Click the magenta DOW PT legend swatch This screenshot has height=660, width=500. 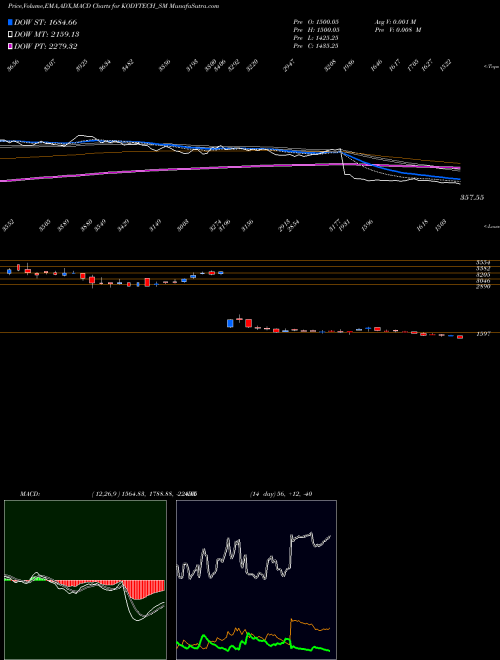[11, 46]
